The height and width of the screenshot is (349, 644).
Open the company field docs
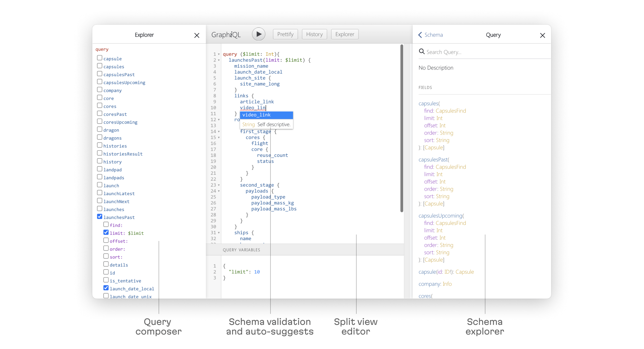(x=429, y=284)
